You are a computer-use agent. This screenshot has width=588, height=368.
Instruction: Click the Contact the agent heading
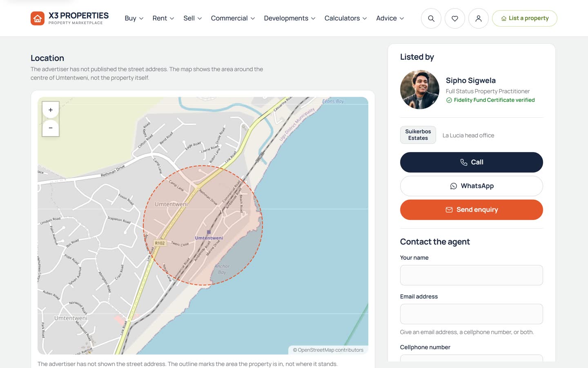click(x=435, y=242)
